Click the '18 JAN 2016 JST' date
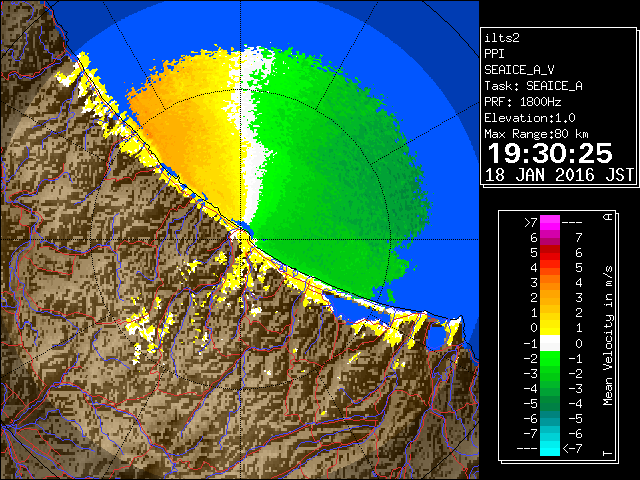Viewport: 640px width, 480px height. point(559,175)
